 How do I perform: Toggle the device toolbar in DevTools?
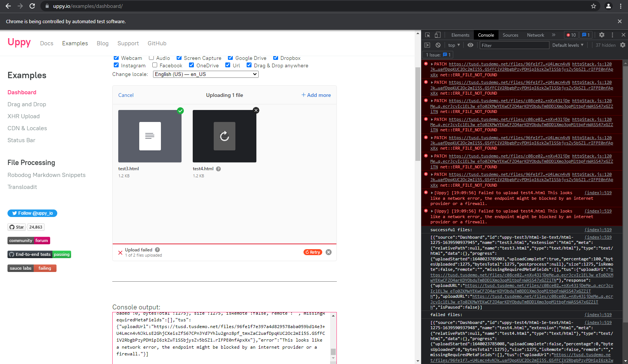(x=437, y=34)
